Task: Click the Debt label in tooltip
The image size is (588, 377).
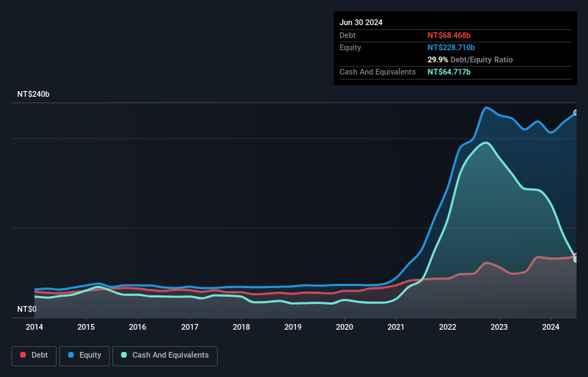Action: point(347,35)
